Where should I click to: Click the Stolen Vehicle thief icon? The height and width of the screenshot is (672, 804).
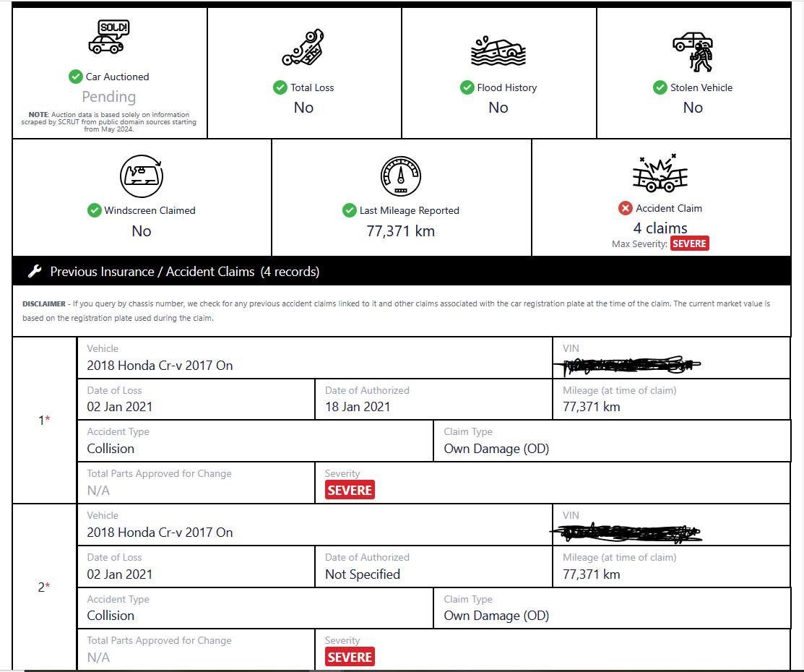pos(693,51)
